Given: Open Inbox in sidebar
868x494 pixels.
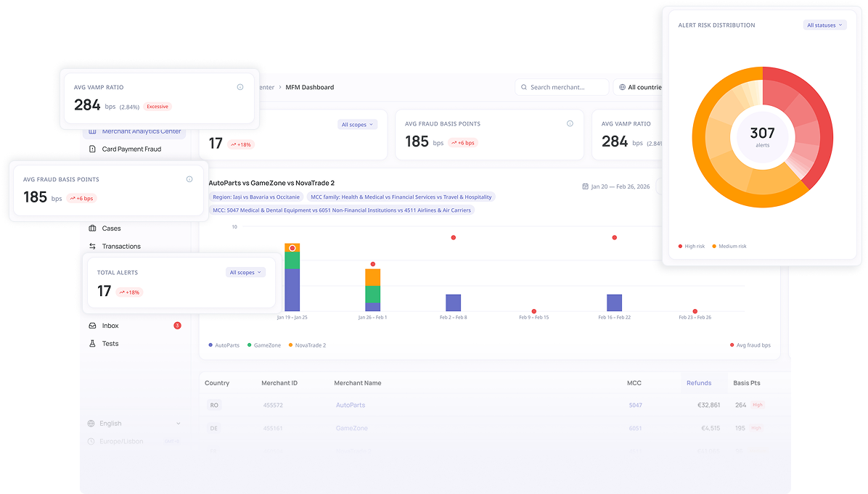Looking at the screenshot, I should (x=110, y=326).
